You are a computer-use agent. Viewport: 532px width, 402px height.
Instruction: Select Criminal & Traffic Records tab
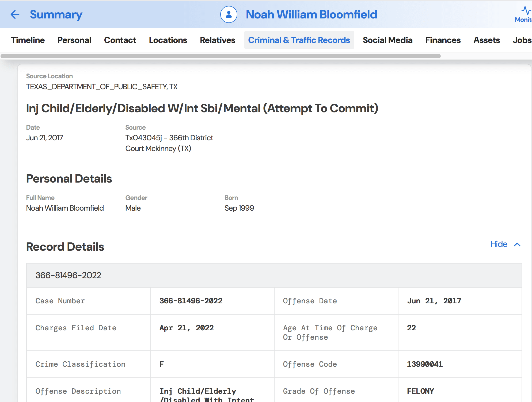(x=299, y=40)
